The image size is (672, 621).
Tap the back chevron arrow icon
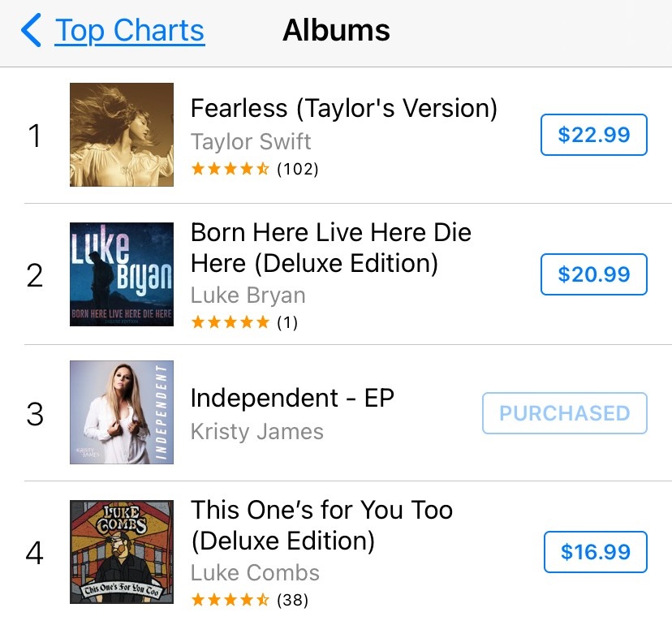click(31, 30)
